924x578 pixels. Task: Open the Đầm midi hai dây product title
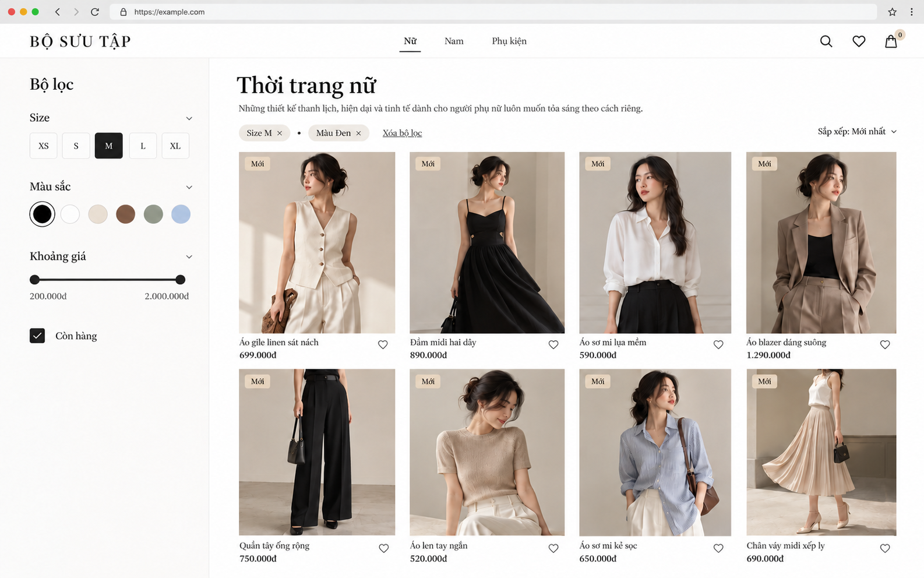(x=443, y=343)
